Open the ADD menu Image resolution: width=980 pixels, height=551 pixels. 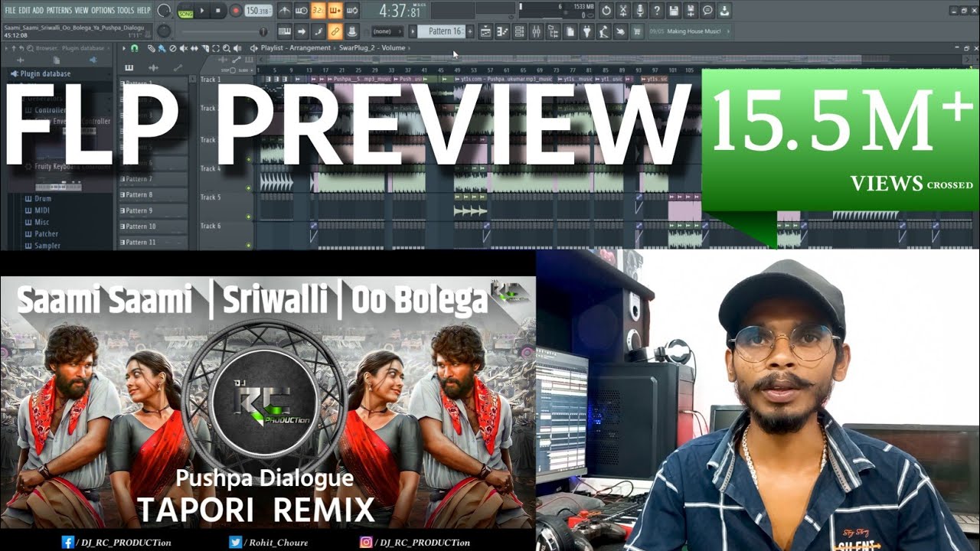click(38, 11)
